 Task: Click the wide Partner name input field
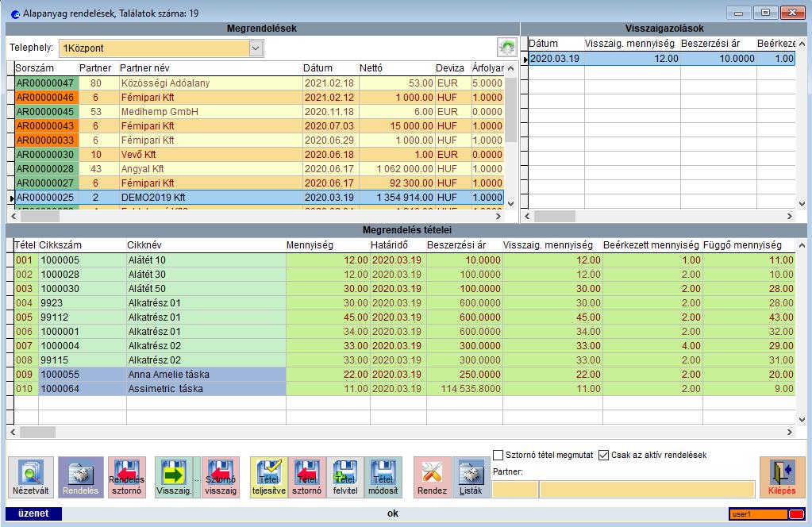[x=647, y=489]
